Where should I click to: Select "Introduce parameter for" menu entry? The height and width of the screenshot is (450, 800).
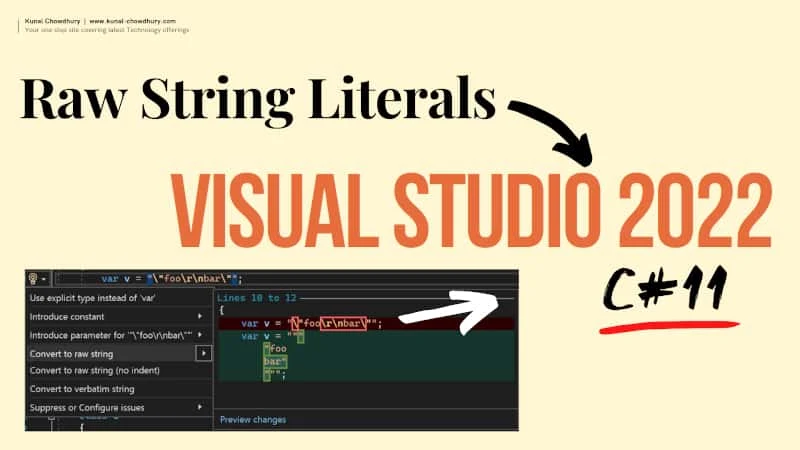(111, 335)
